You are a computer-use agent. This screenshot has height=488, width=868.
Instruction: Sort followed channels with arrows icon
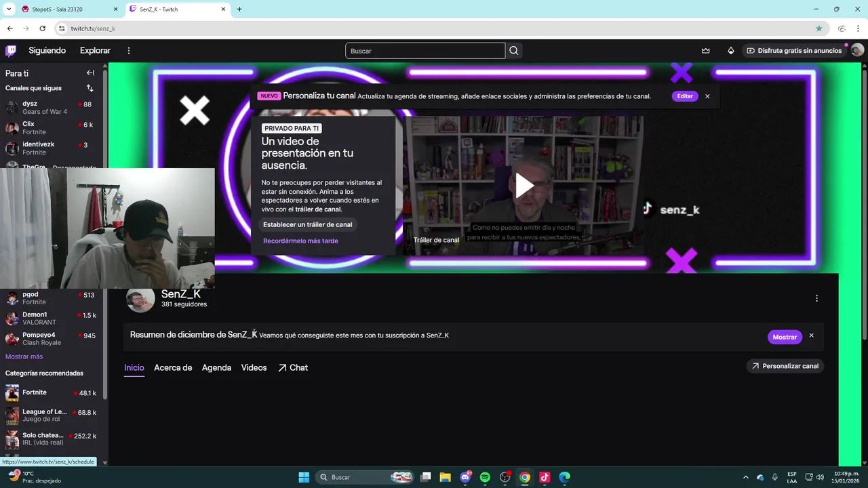pyautogui.click(x=90, y=88)
